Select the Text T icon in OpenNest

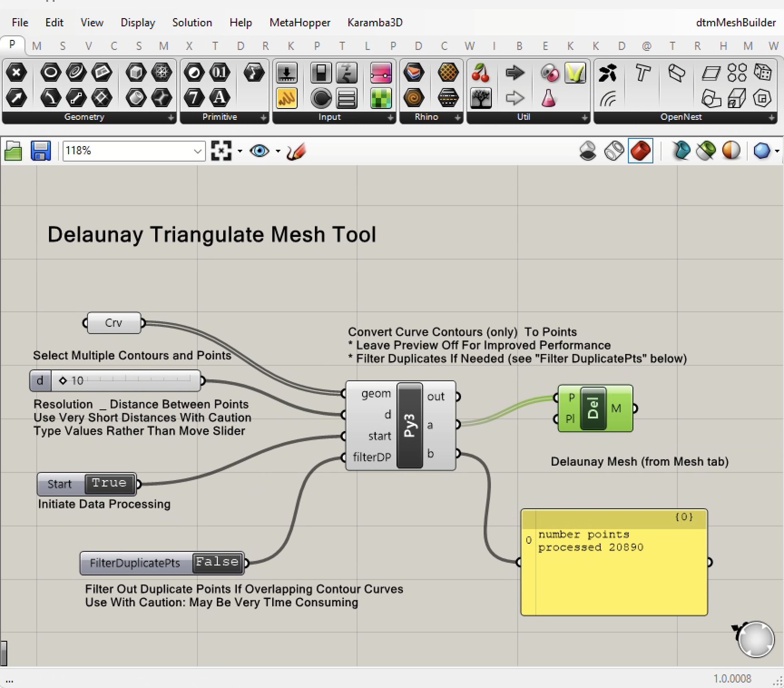coord(642,73)
